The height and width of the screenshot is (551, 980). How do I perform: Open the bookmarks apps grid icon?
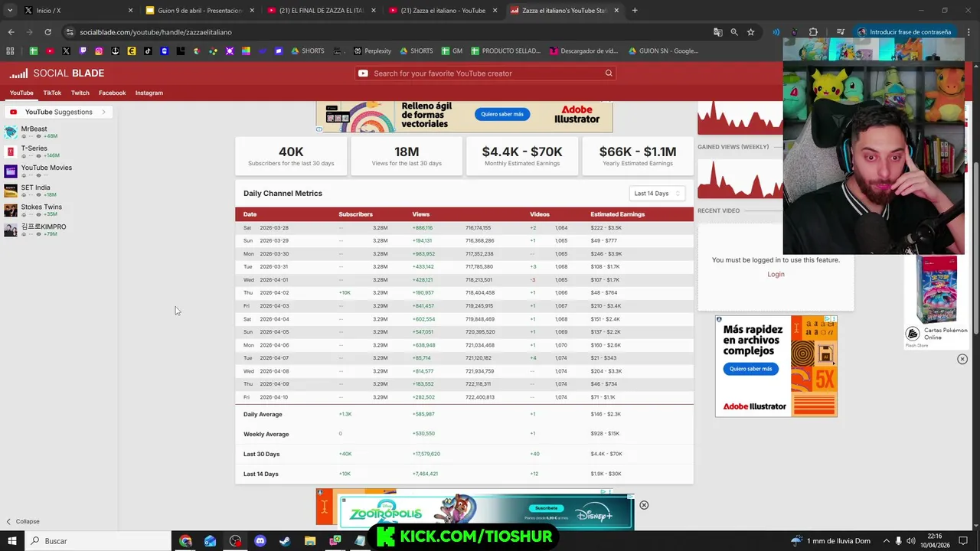tap(10, 51)
